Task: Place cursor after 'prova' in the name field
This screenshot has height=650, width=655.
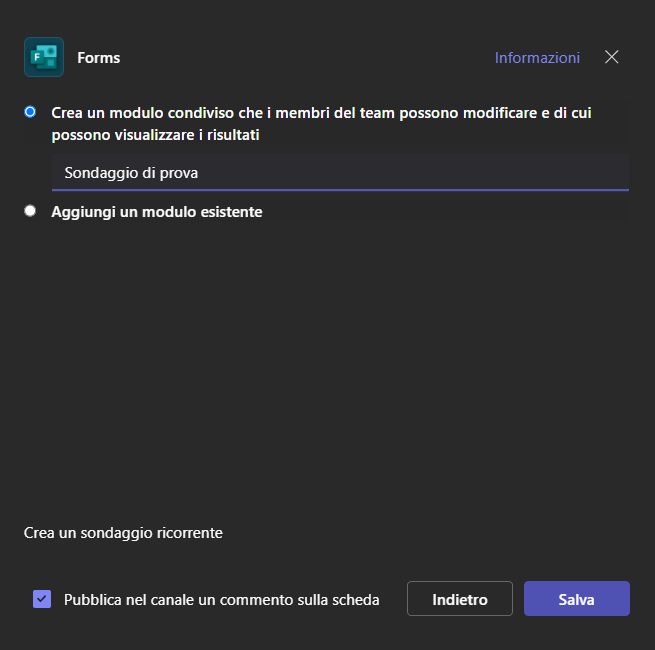Action: coord(199,173)
